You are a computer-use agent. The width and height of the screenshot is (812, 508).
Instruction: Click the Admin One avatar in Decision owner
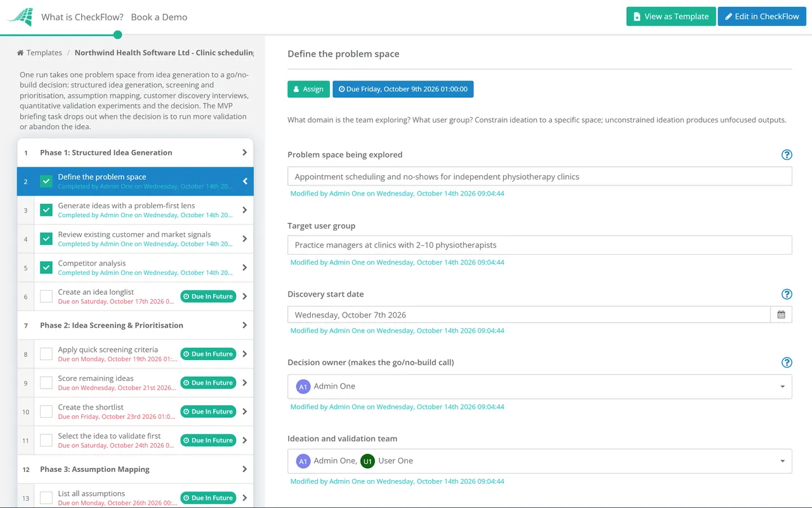tap(303, 386)
